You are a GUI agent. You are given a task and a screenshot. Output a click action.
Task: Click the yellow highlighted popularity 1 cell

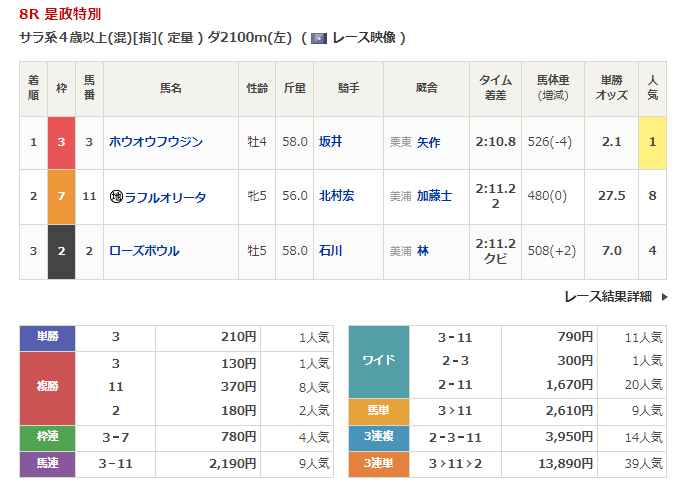tap(652, 142)
